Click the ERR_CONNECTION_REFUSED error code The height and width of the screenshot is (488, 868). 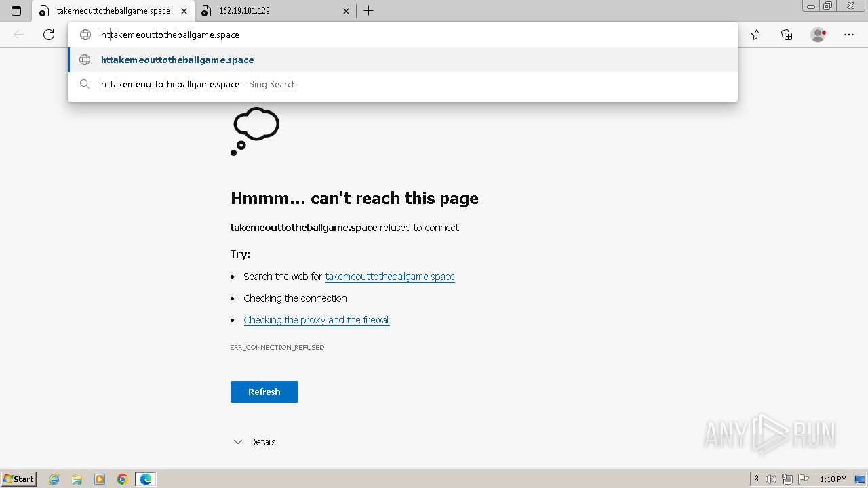click(x=277, y=347)
